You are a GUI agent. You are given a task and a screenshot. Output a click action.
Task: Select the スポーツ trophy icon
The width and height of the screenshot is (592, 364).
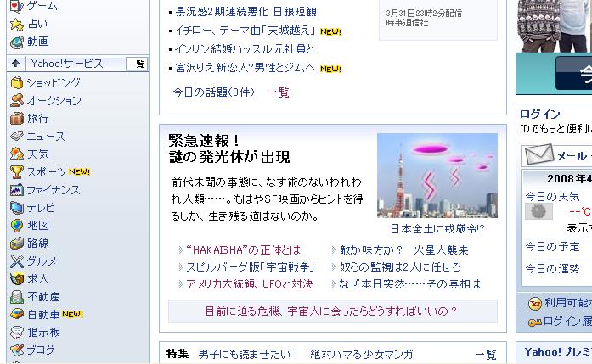click(17, 172)
